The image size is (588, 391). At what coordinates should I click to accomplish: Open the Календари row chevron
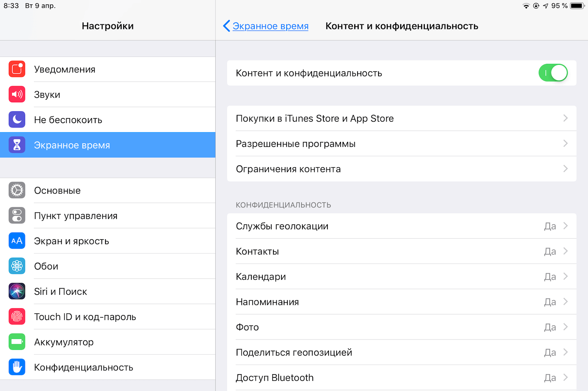tap(566, 276)
